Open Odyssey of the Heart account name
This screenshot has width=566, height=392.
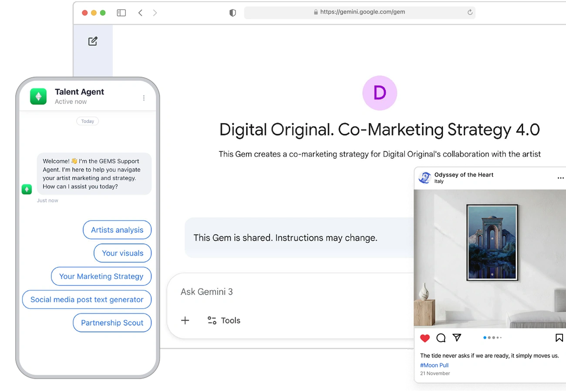click(x=464, y=175)
